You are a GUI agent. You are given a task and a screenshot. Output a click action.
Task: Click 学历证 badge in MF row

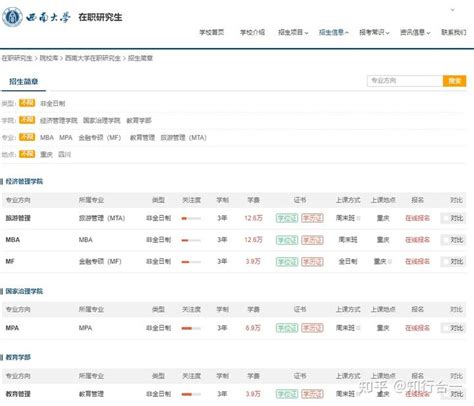pos(312,262)
